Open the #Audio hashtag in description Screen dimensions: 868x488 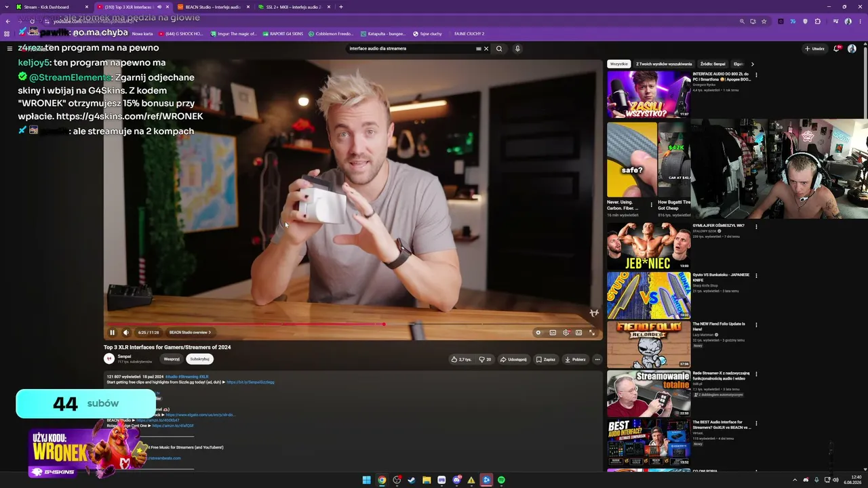(173, 377)
